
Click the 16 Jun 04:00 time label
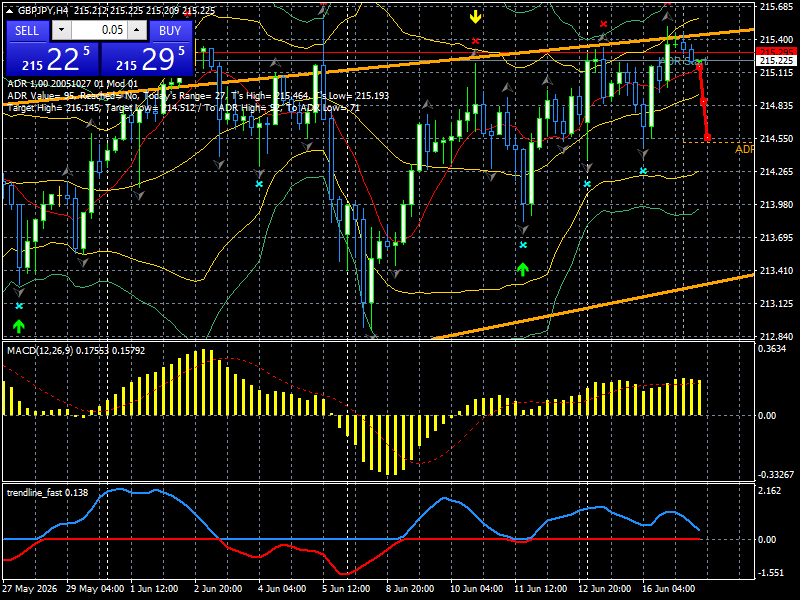668,589
